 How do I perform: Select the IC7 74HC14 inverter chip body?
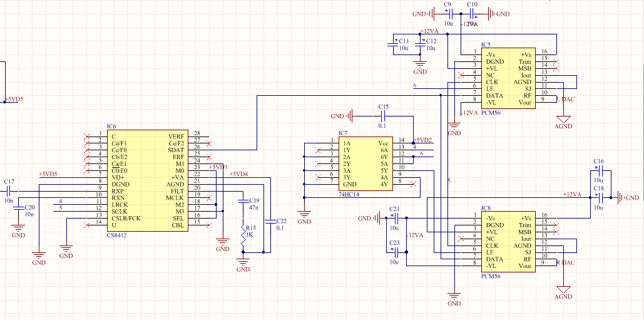[365, 164]
